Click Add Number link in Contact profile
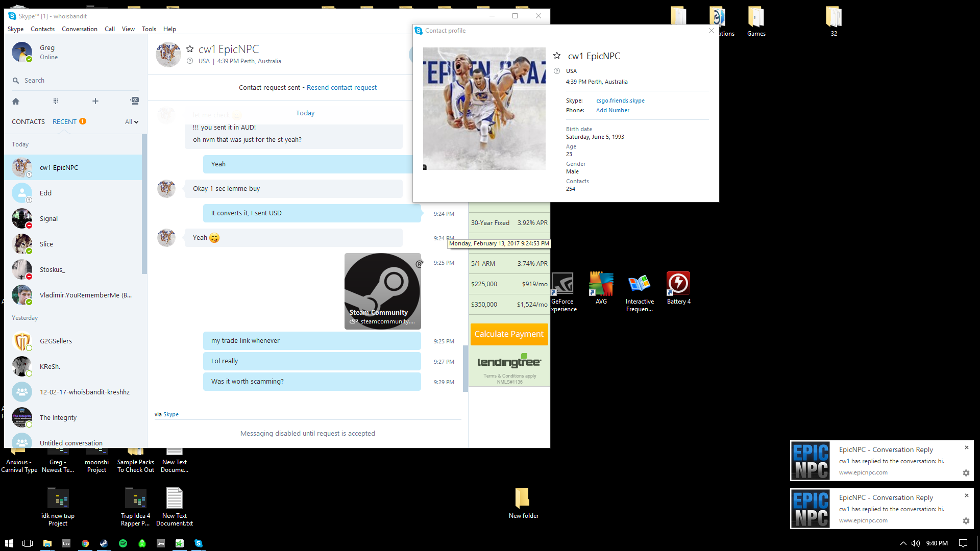The image size is (980, 551). (612, 111)
